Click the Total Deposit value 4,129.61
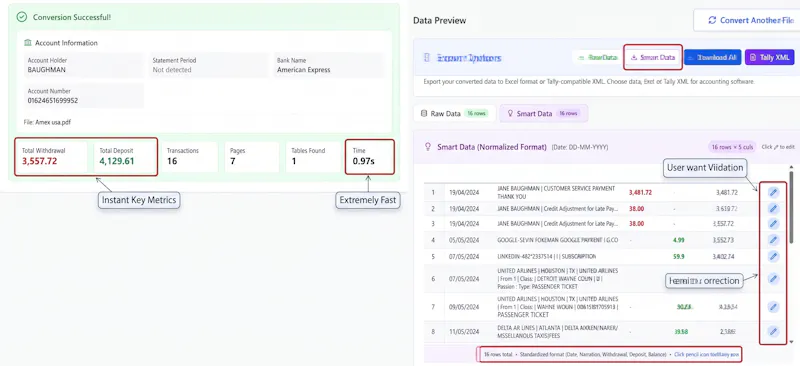 point(117,161)
